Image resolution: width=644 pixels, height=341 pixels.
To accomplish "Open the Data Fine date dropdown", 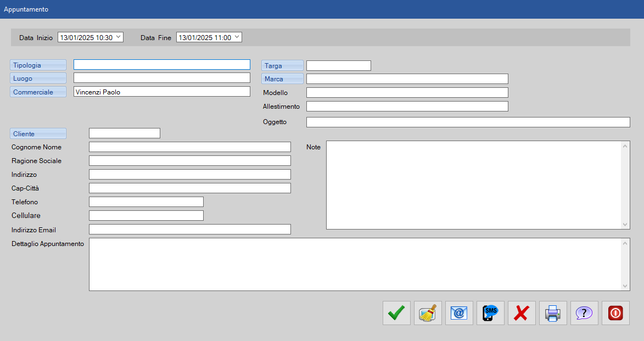I will 237,37.
